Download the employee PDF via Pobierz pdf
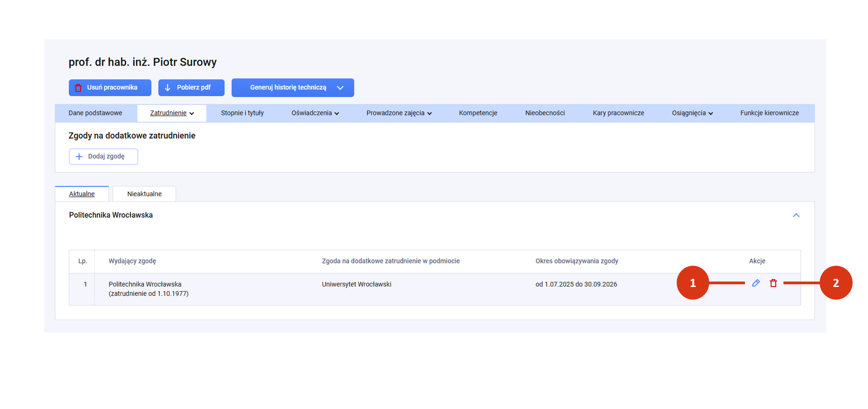Viewport: 868px width, 409px height. point(191,88)
